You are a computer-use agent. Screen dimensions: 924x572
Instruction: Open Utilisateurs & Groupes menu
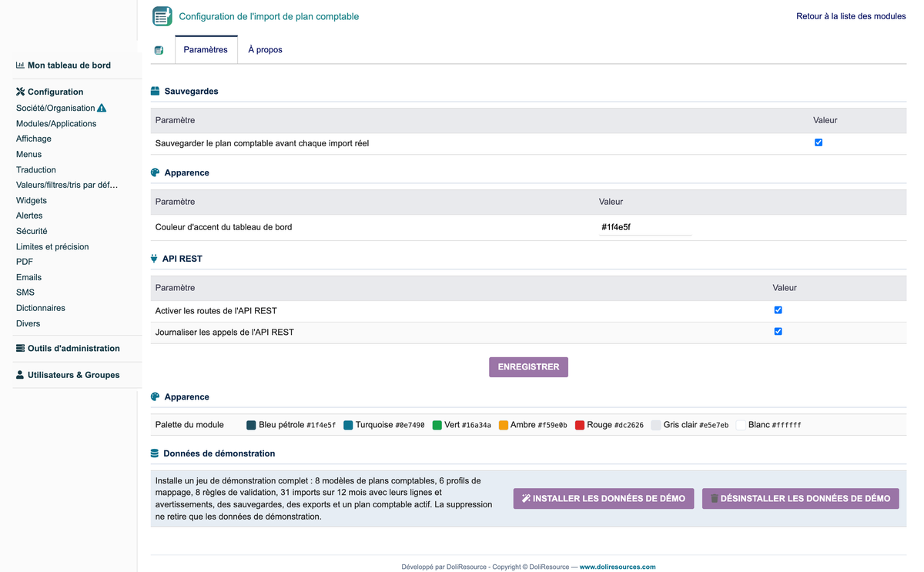tap(74, 375)
